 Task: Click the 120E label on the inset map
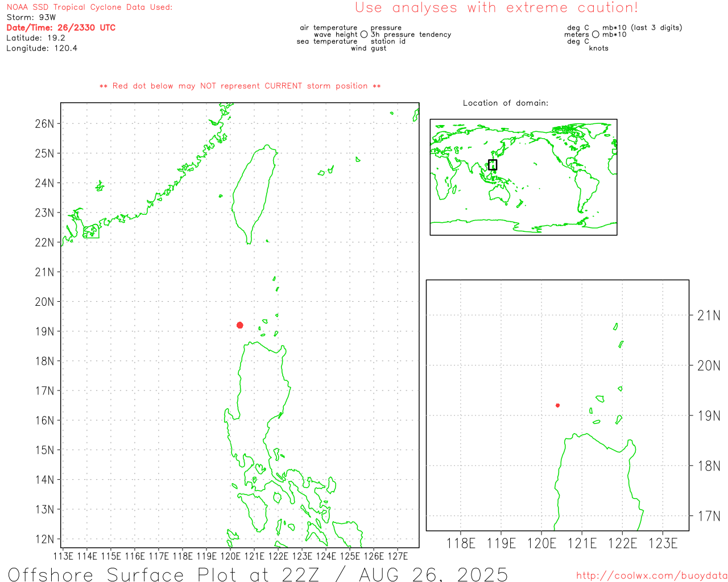541,543
